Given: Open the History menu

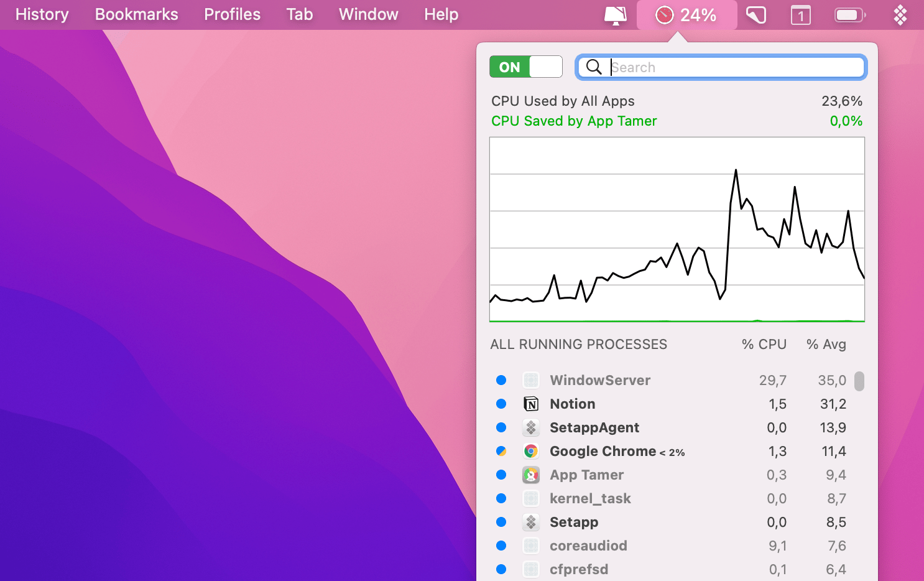Looking at the screenshot, I should coord(42,14).
